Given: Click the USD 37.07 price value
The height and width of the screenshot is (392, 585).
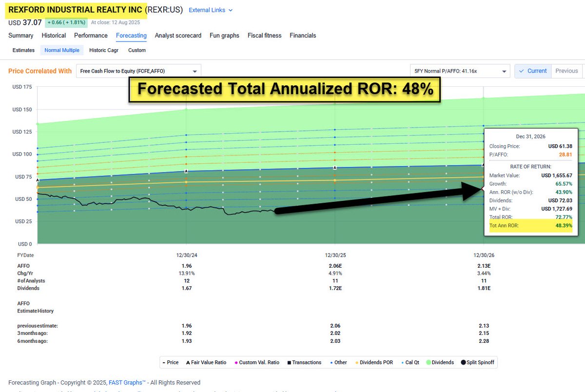Looking at the screenshot, I should tap(25, 22).
